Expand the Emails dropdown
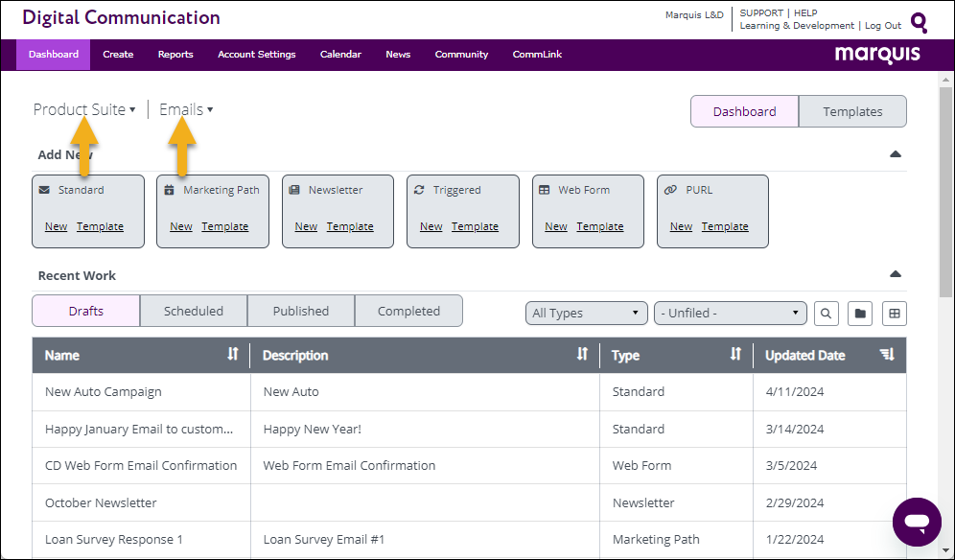The image size is (955, 560). click(186, 109)
